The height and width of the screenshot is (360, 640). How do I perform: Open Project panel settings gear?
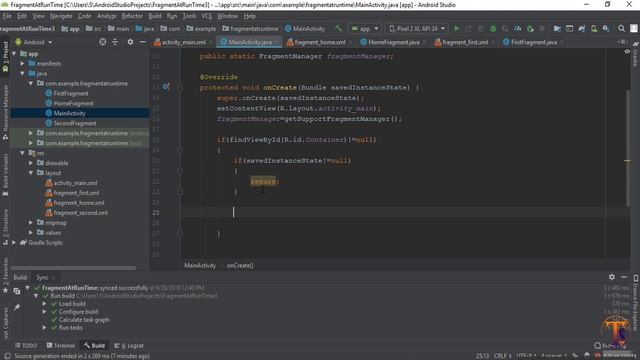point(130,42)
